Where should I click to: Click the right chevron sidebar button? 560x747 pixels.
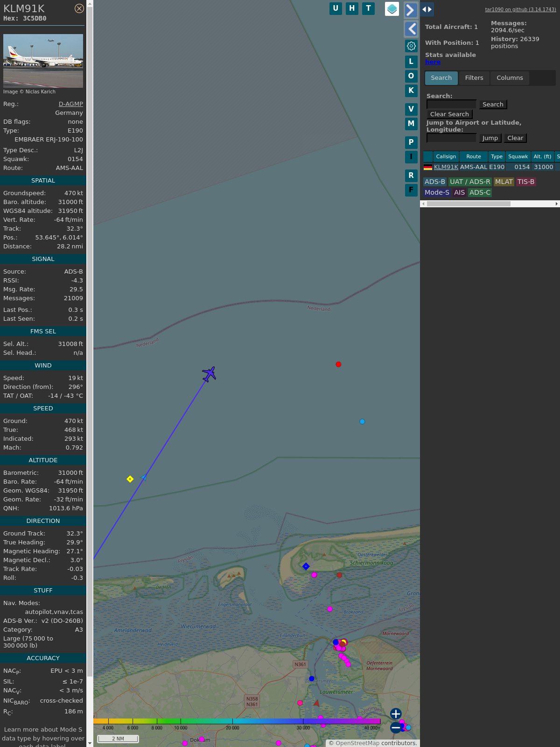tap(411, 10)
